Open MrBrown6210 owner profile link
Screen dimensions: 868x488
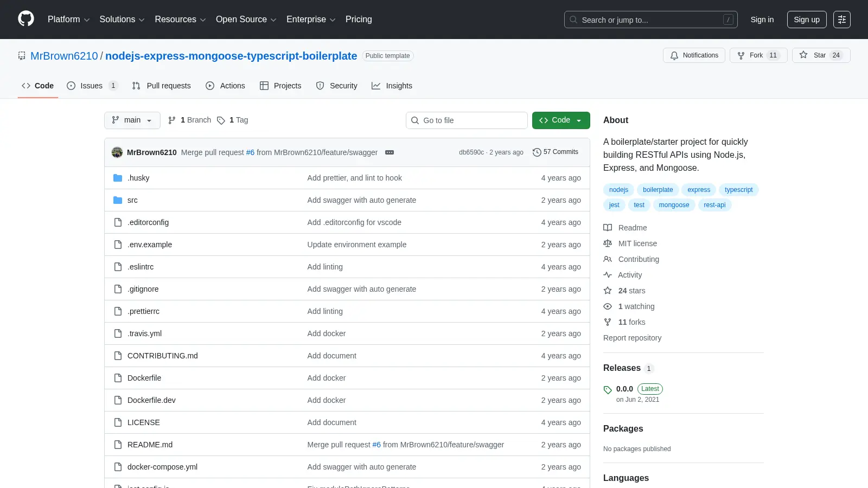tap(64, 56)
